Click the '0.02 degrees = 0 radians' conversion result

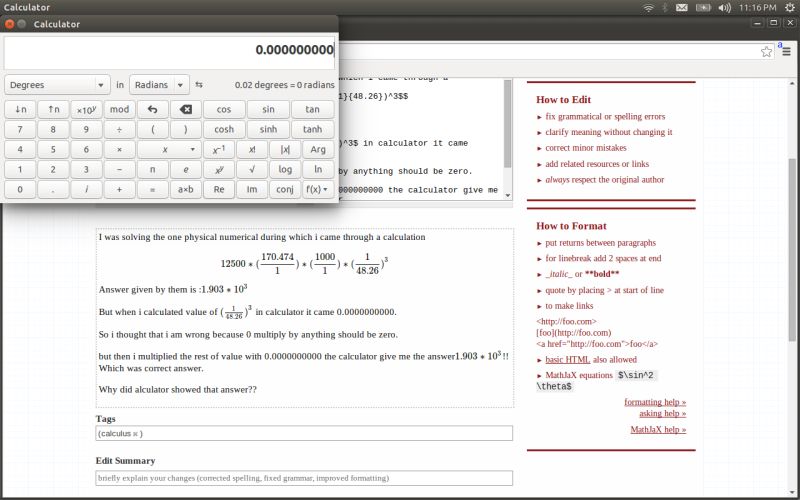coord(285,85)
